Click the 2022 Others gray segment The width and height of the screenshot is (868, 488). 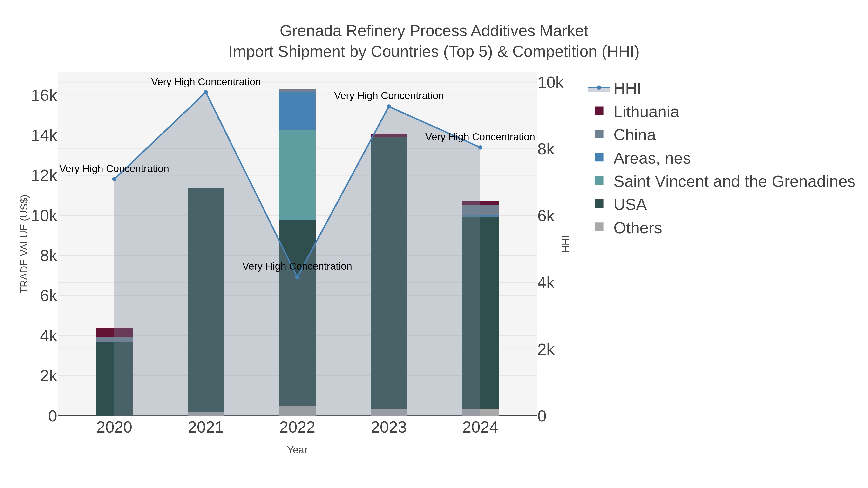coord(297,411)
